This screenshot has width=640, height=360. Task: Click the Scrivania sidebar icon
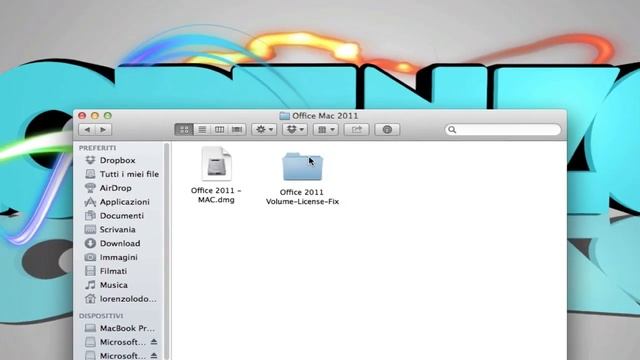(90, 229)
